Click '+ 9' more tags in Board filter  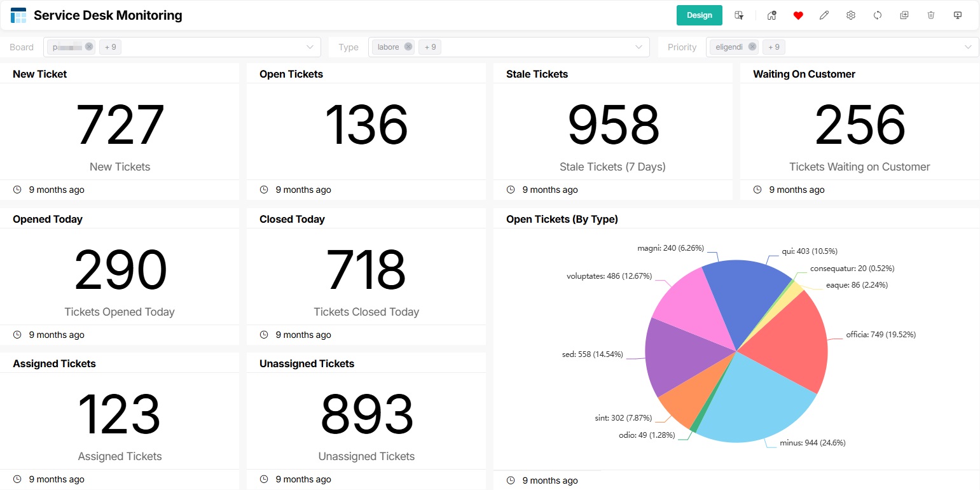tap(110, 46)
